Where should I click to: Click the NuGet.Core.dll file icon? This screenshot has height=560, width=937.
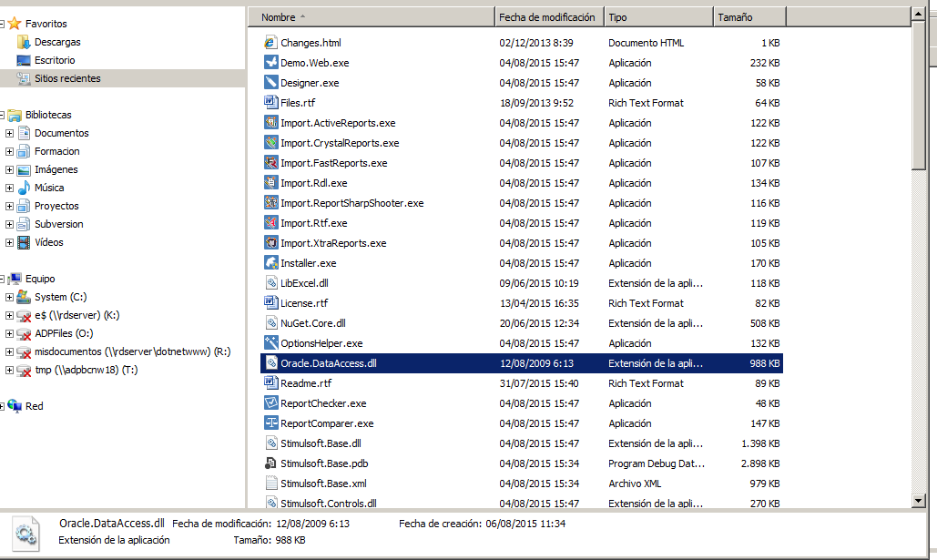(270, 322)
